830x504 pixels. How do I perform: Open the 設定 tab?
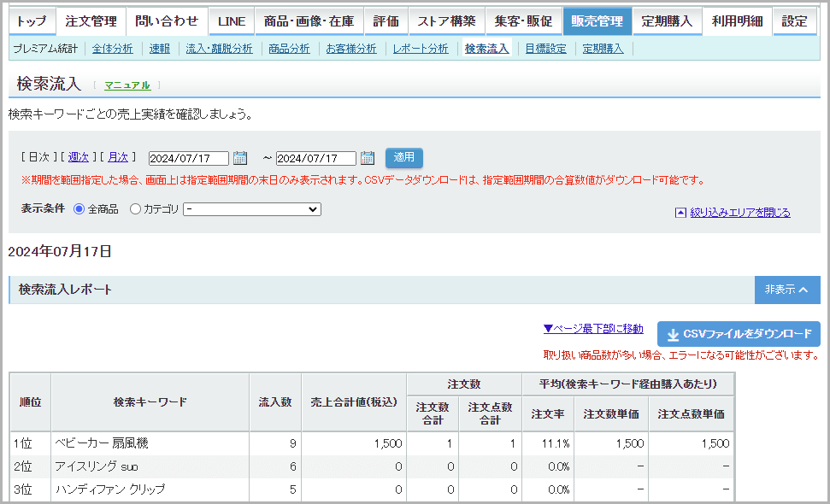[795, 21]
